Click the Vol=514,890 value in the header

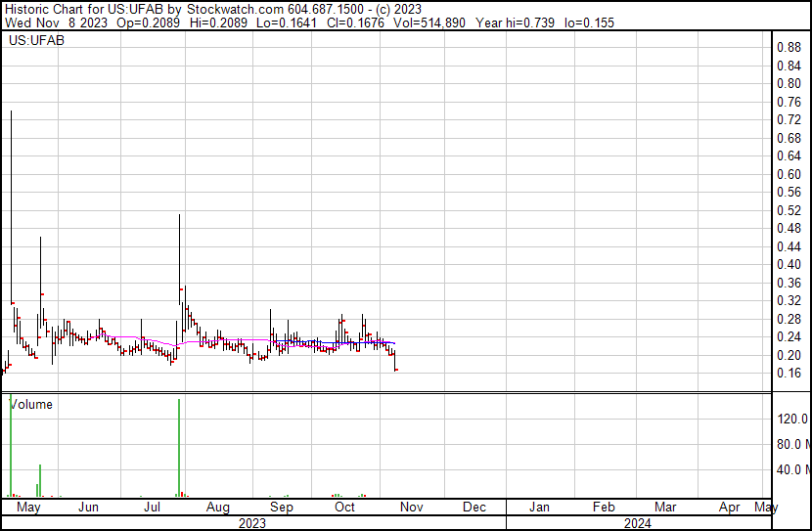[x=429, y=22]
